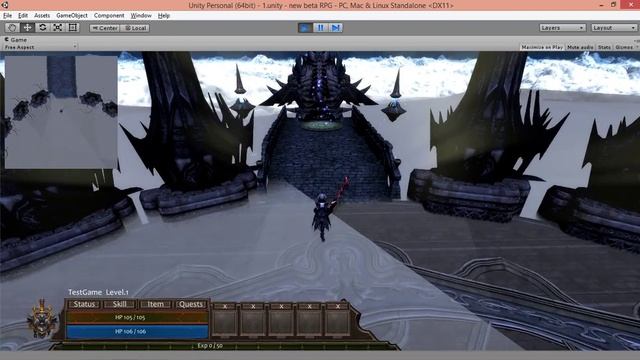Screen dimensions: 640x360
Task: Toggle pivot Center mode
Action: click(x=104, y=28)
